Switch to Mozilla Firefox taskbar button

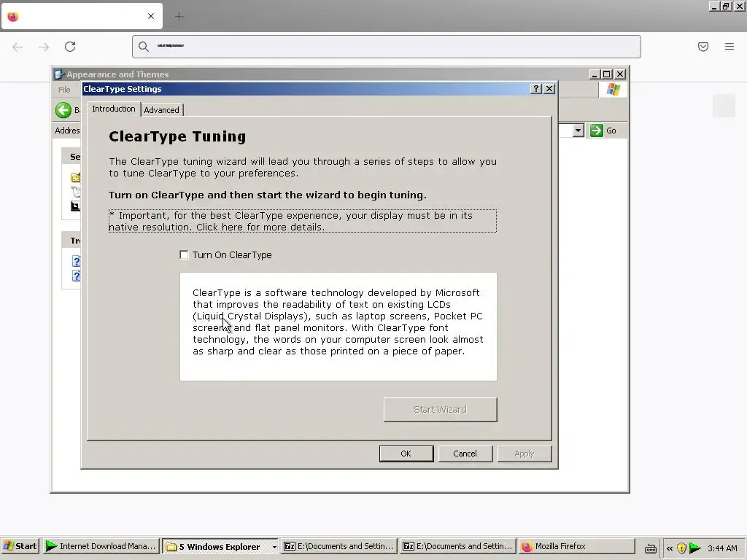[576, 546]
